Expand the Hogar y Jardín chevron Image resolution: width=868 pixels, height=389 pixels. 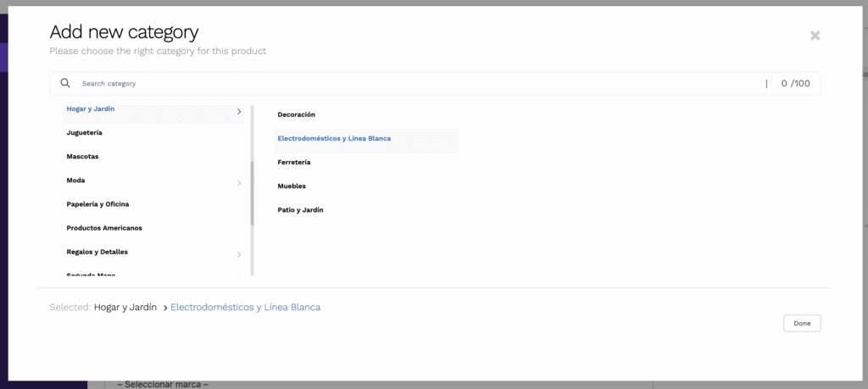point(239,111)
